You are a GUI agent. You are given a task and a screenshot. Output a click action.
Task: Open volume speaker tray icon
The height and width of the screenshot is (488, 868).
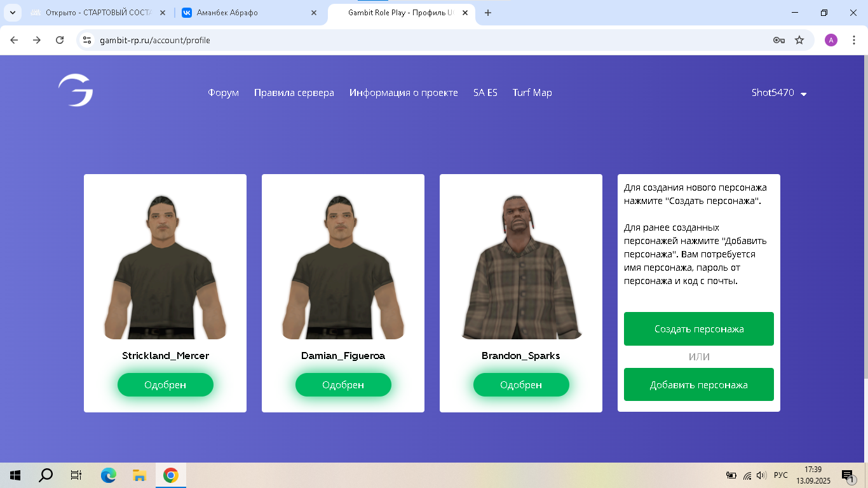pyautogui.click(x=762, y=475)
